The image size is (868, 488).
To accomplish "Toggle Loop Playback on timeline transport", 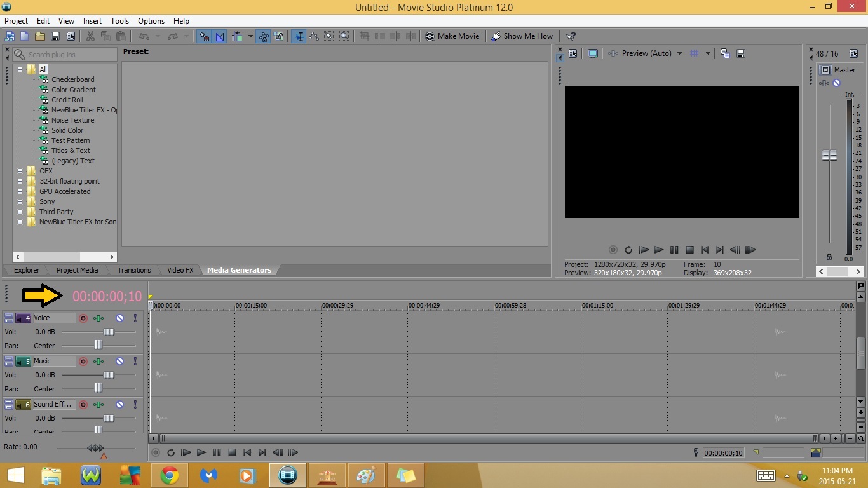I will click(x=171, y=452).
